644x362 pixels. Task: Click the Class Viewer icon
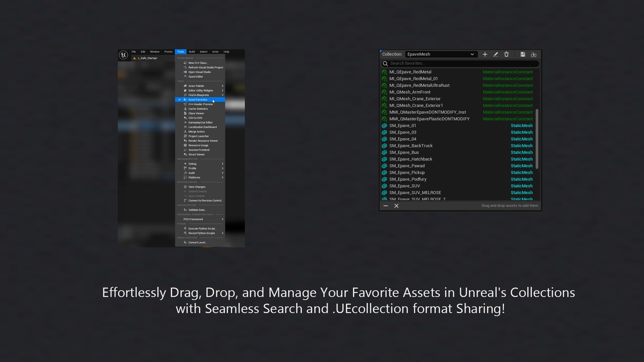click(185, 113)
